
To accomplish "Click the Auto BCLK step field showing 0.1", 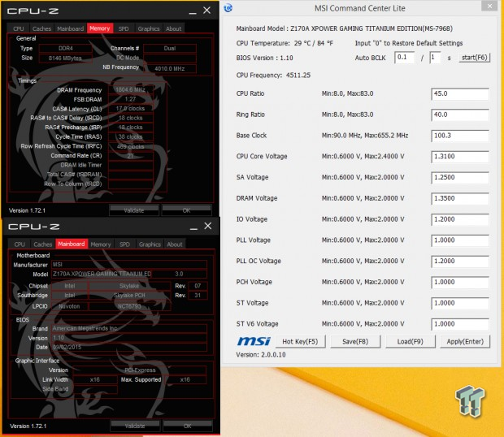I will (x=404, y=58).
